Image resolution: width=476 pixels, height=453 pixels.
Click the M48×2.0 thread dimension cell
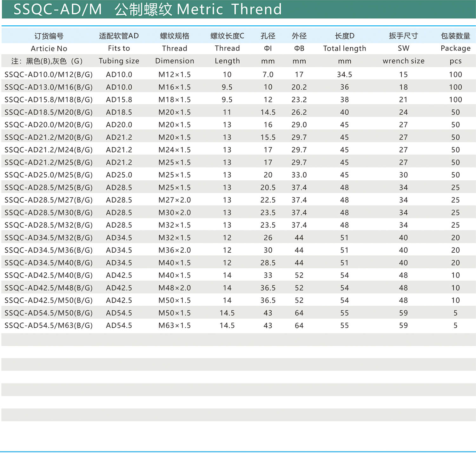click(x=175, y=288)
